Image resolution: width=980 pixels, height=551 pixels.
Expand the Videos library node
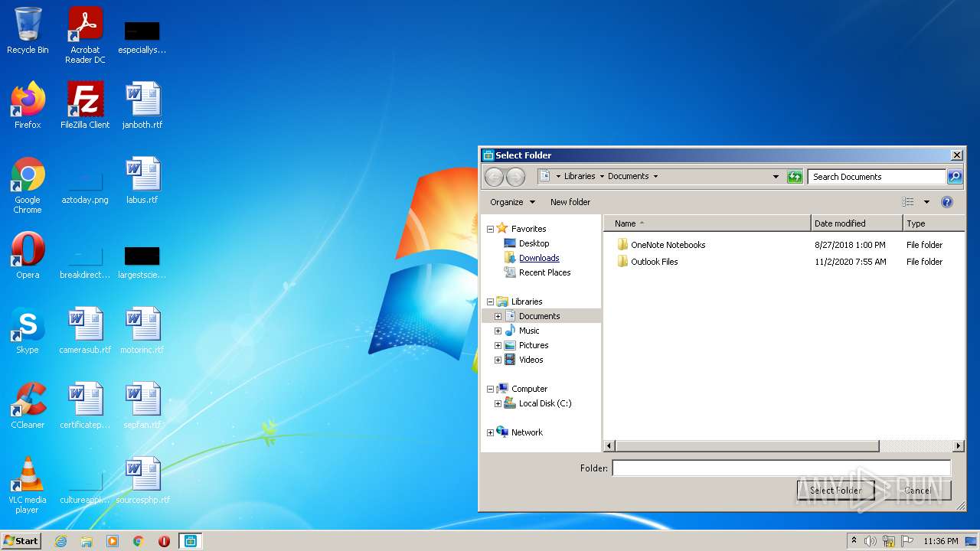click(x=498, y=360)
